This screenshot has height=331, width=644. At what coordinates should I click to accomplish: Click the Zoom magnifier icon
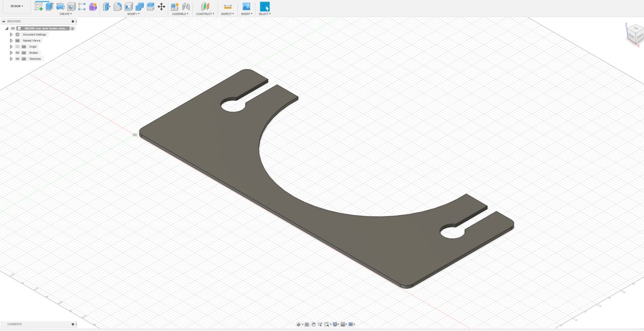pos(320,324)
